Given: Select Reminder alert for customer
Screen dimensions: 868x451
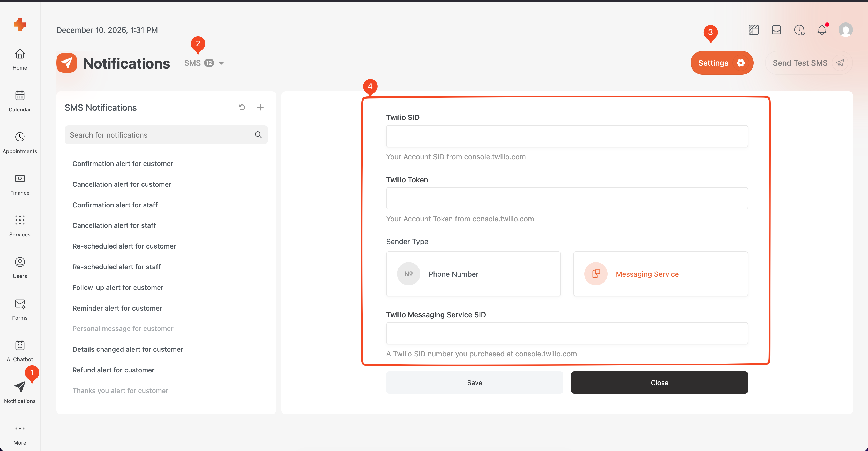Looking at the screenshot, I should click(117, 308).
